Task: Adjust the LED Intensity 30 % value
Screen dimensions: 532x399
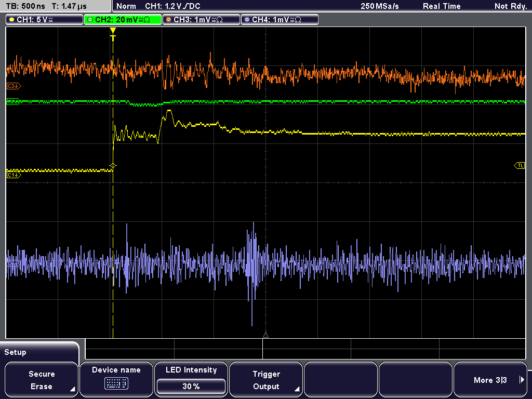Action: coord(191,387)
